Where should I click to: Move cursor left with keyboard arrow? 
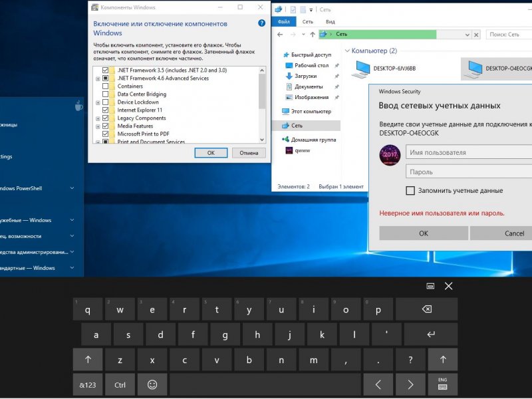378,384
